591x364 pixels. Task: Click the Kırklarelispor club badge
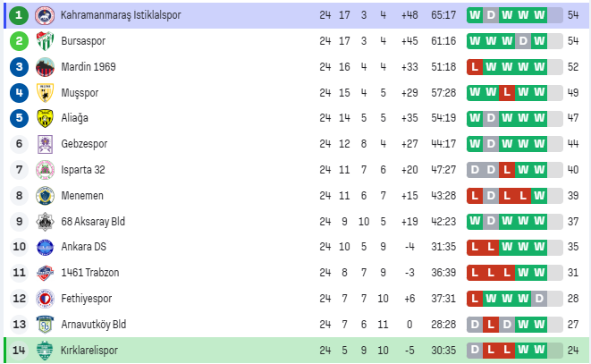click(45, 351)
